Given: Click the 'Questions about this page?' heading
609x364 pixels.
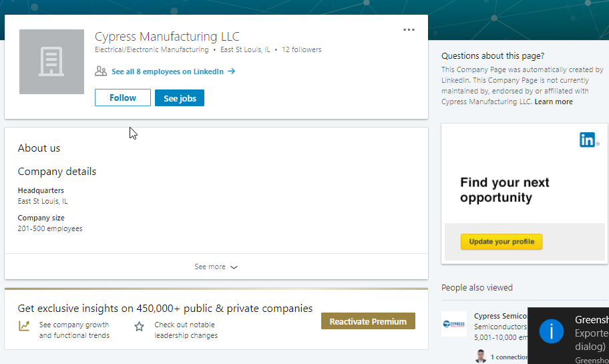Looking at the screenshot, I should [493, 56].
